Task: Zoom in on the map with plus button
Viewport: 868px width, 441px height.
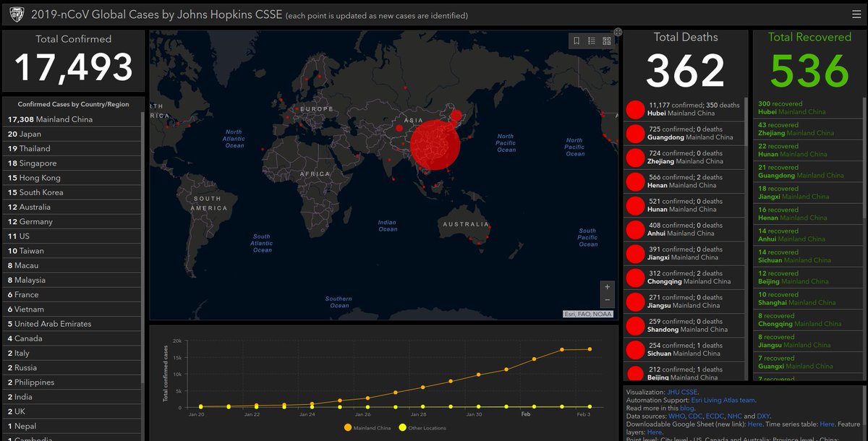Action: click(608, 287)
